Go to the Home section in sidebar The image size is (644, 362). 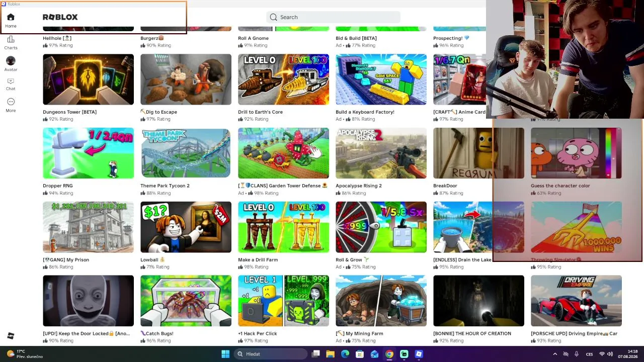[x=11, y=21]
